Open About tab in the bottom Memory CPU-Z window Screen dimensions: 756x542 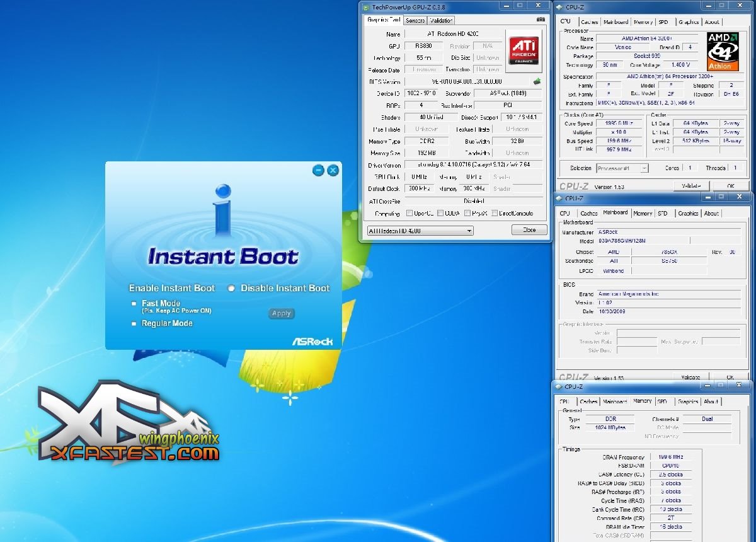coord(711,401)
